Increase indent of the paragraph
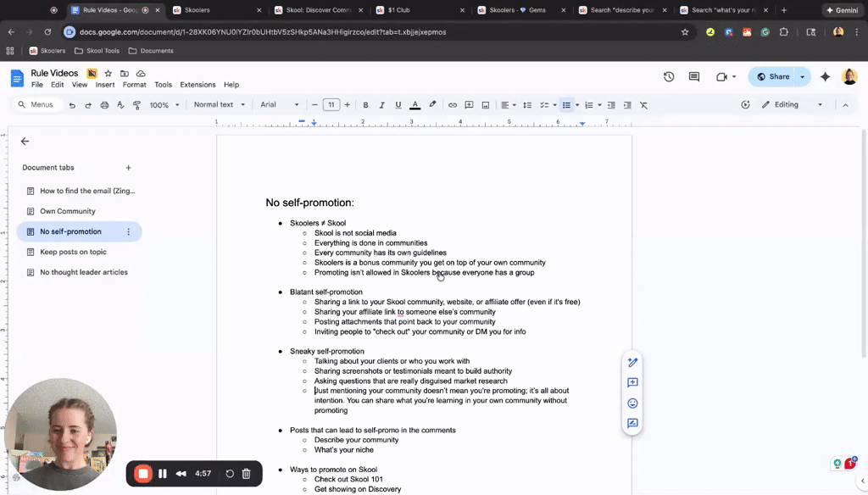 [627, 104]
